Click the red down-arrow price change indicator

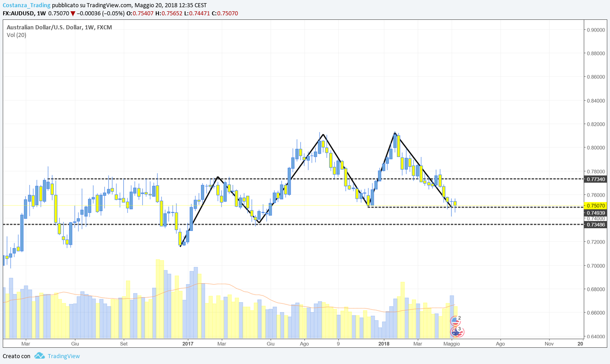coord(73,13)
